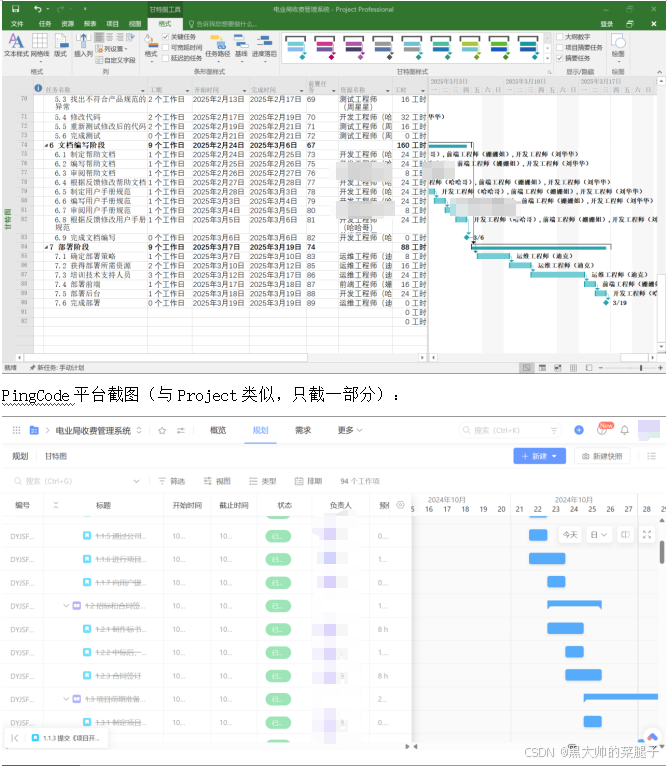This screenshot has height=766, width=667.
Task: Open the 任务名称 column filter dropdown
Action: (143, 91)
